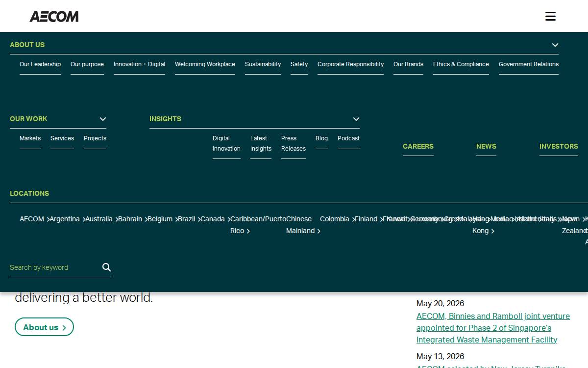Collapse the Our Work chevron
The width and height of the screenshot is (588, 368).
coord(103,119)
